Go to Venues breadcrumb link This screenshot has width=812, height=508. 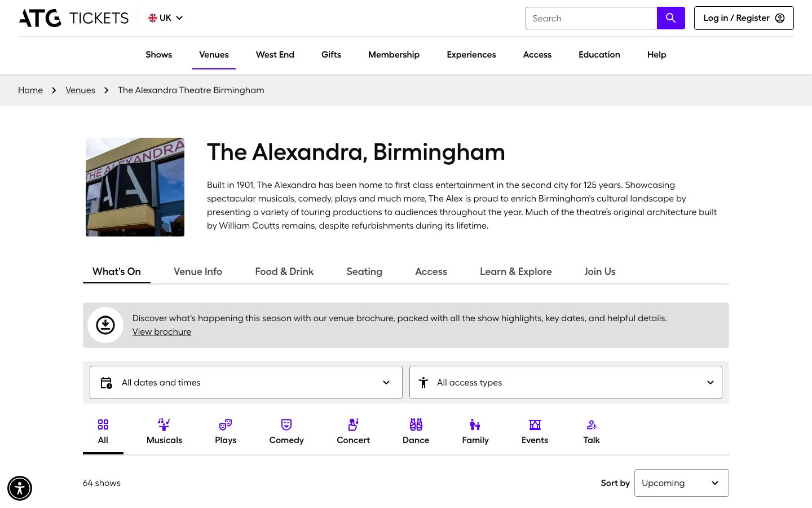click(80, 90)
